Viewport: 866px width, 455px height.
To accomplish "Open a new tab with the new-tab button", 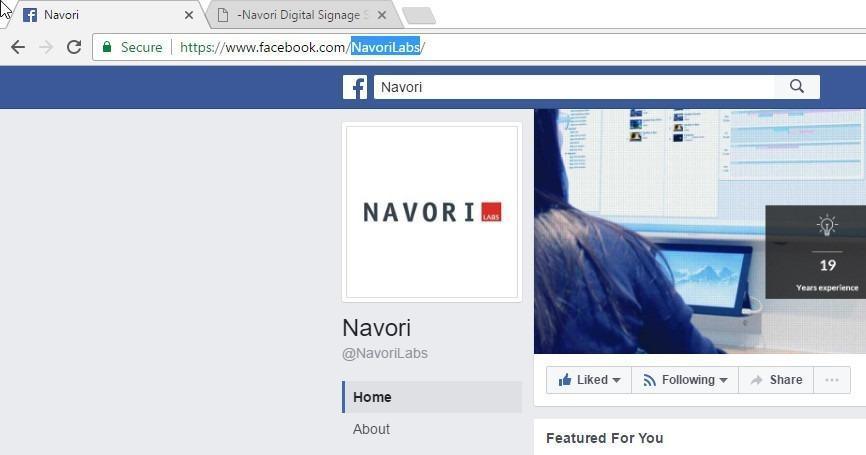I will 419,16.
